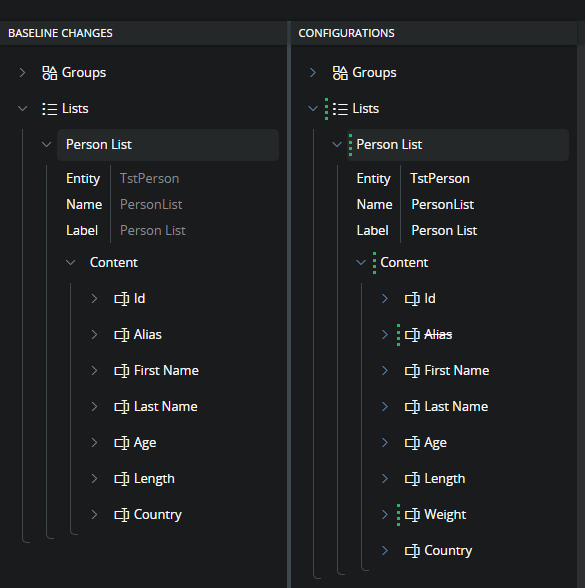Click the field icon beside struck-through Alias
The image size is (585, 588).
[412, 334]
